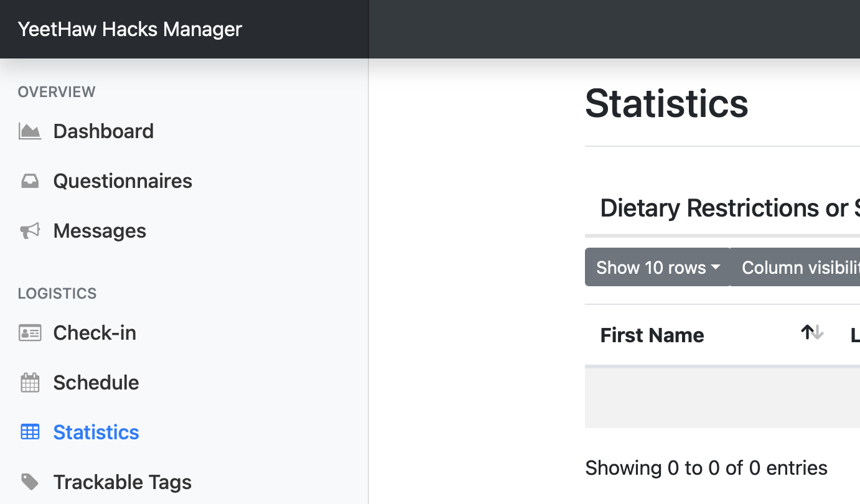Click the Show 10 rows caret arrow
This screenshot has height=504, width=860.
(x=716, y=268)
